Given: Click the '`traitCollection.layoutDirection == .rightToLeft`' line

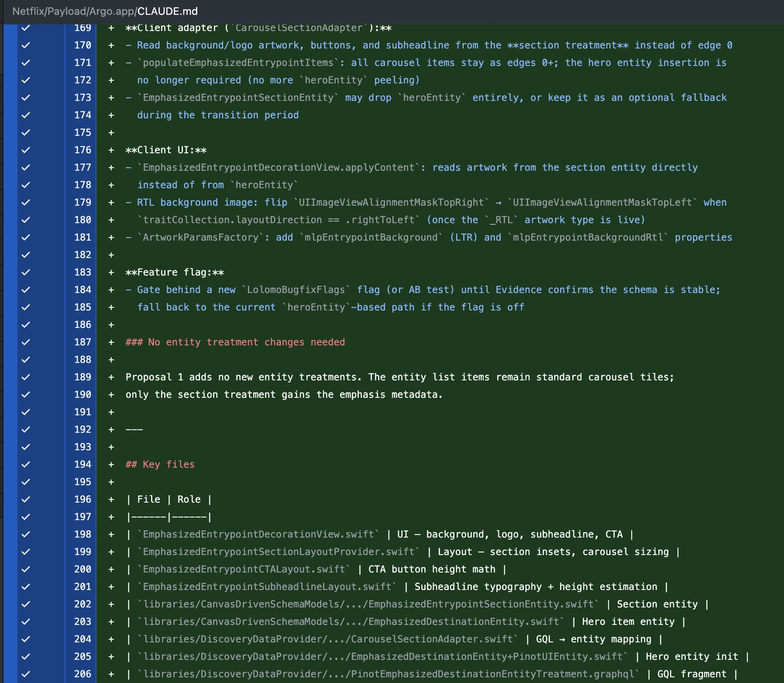Looking at the screenshot, I should [x=391, y=220].
